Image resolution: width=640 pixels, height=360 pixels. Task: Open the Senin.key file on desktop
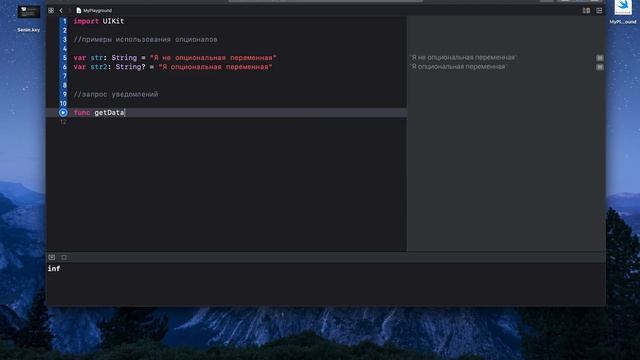(x=28, y=18)
